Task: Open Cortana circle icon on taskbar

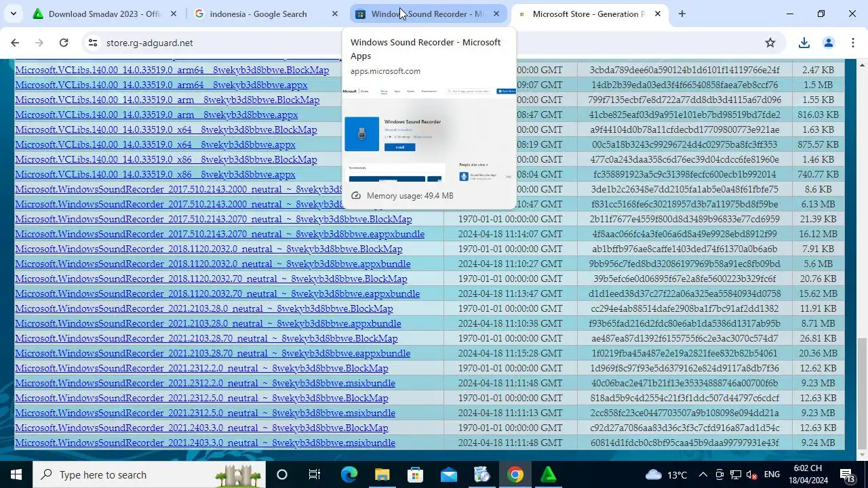Action: (282, 474)
